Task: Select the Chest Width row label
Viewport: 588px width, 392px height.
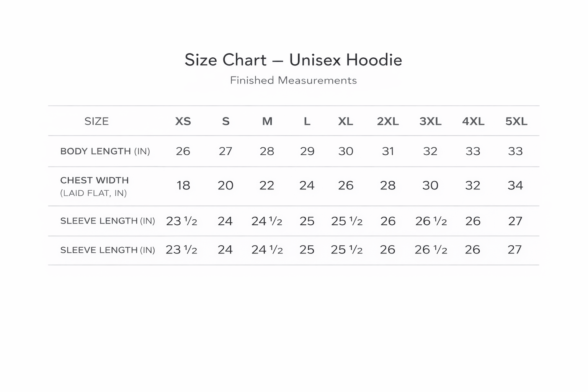Action: pos(95,180)
